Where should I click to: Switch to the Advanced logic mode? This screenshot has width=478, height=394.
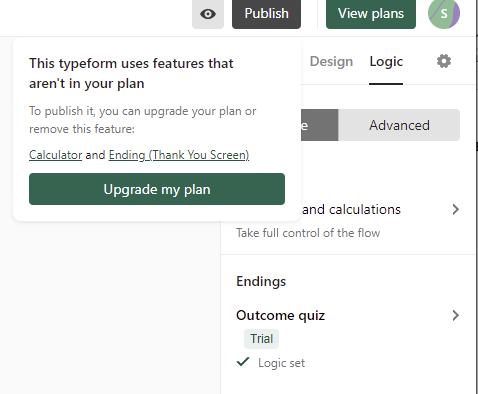pos(399,125)
